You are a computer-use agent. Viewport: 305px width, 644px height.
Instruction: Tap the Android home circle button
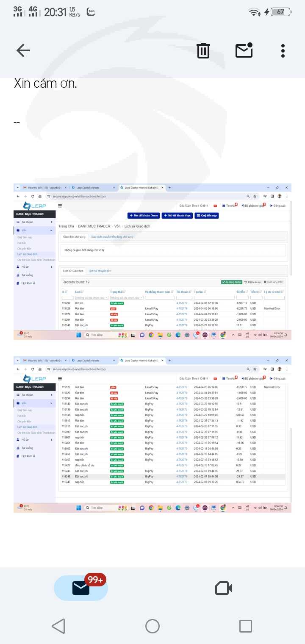pyautogui.click(x=152, y=626)
